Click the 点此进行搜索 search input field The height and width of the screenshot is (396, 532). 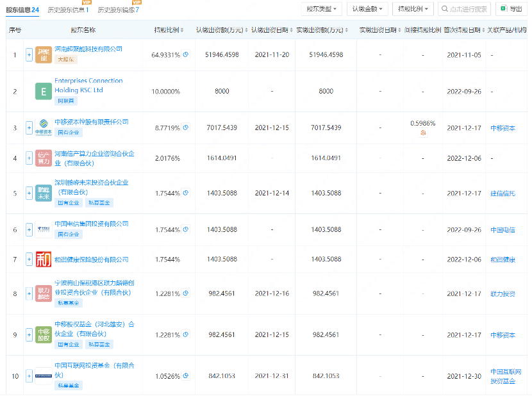coord(468,8)
